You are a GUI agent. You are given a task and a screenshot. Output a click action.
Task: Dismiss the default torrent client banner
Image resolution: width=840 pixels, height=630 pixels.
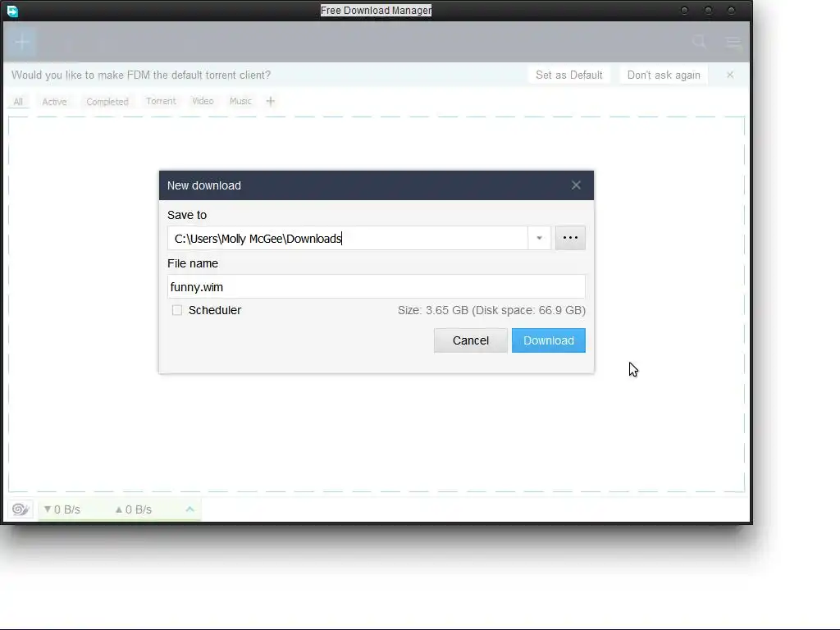(x=730, y=75)
